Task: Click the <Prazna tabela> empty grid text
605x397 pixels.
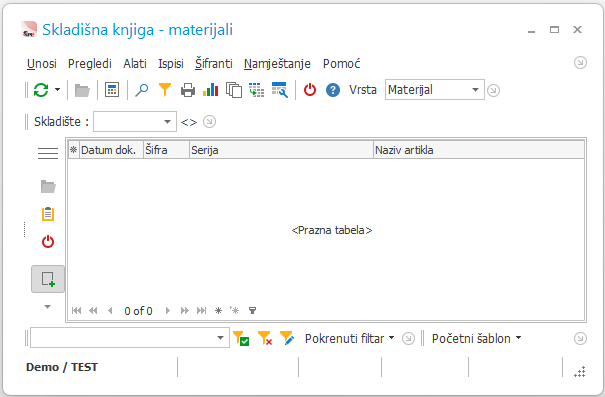Action: coord(332,230)
